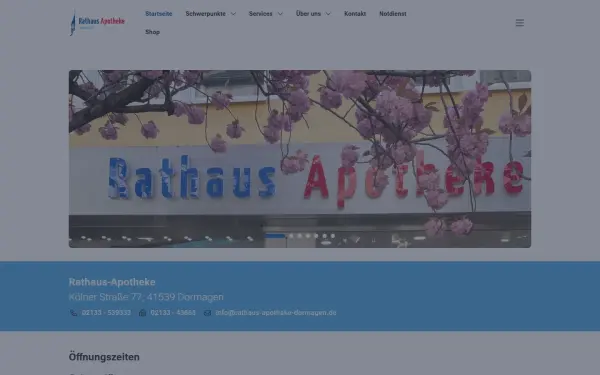Click the envelope icon before the email address
Viewport: 600px width, 375px height.
(207, 313)
